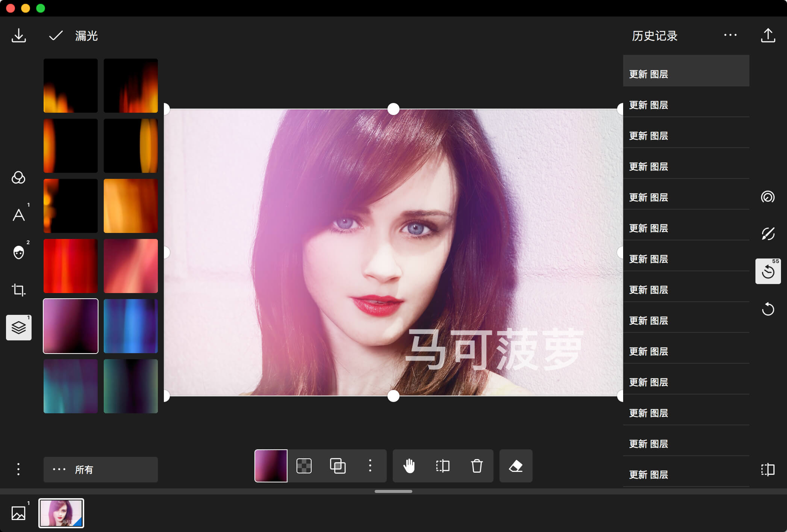Select the current layer purple swatch
The width and height of the screenshot is (787, 532).
point(271,466)
